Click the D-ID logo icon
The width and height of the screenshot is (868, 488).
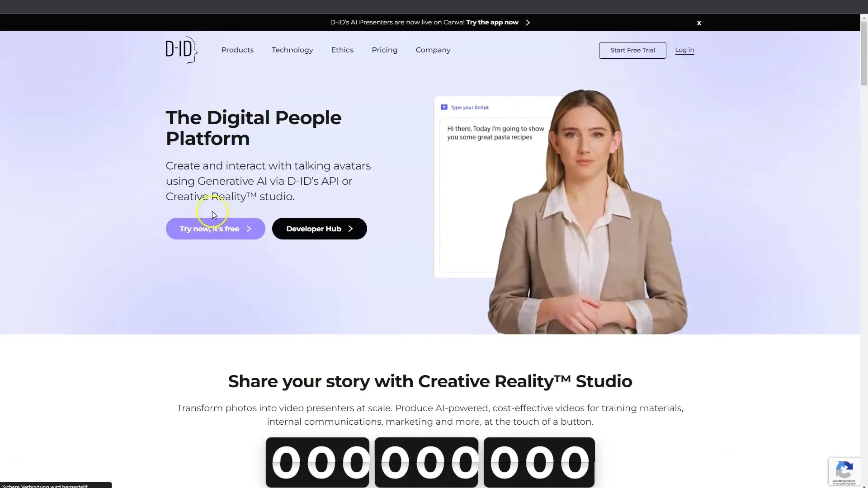181,49
